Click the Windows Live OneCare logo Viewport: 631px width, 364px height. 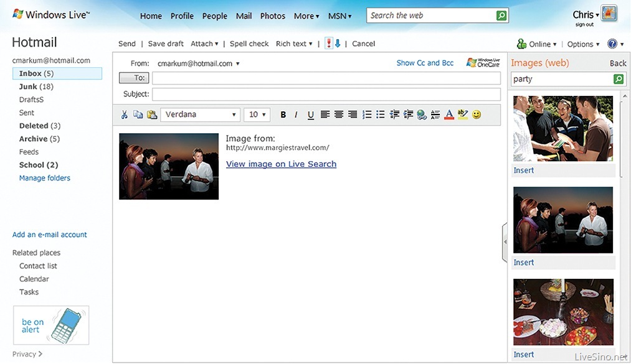pos(483,63)
